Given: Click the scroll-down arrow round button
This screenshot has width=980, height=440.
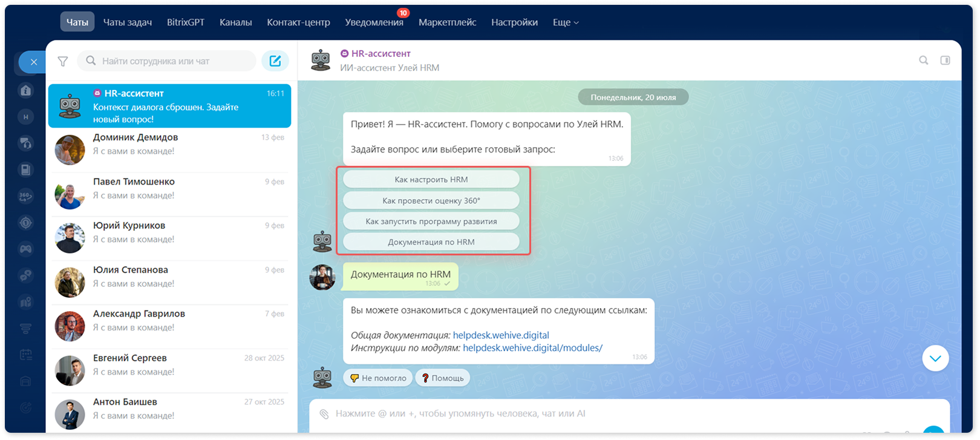Looking at the screenshot, I should point(936,358).
